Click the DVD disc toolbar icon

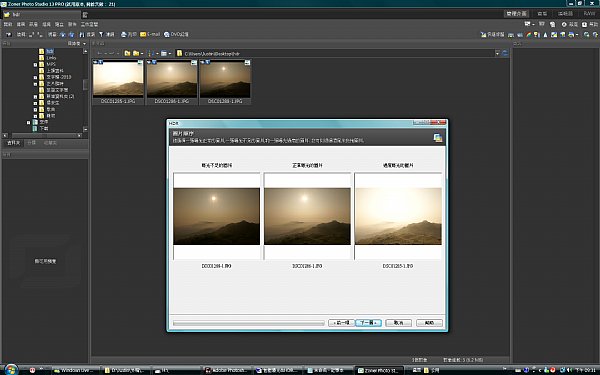(x=167, y=34)
